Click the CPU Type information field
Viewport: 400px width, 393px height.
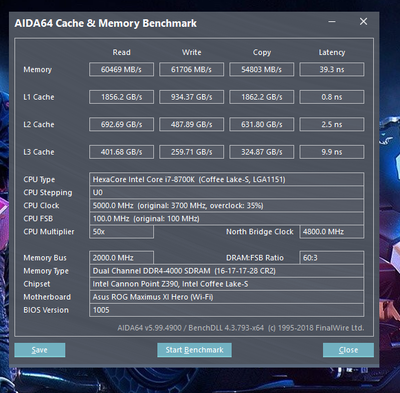[x=226, y=179]
